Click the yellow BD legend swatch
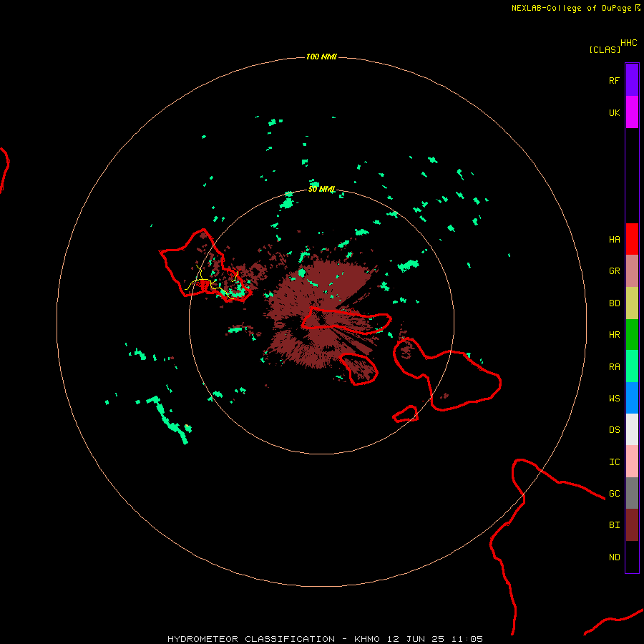The height and width of the screenshot is (644, 644). point(632,303)
